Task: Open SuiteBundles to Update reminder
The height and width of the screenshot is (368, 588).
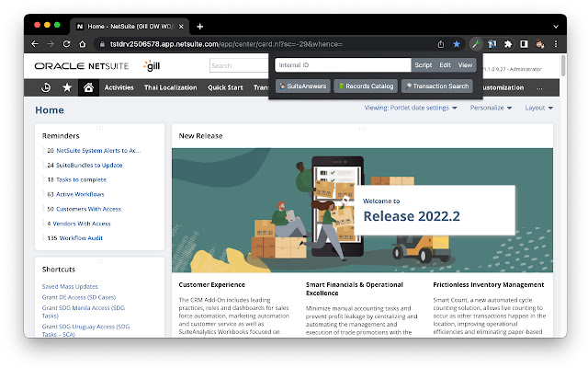Action: (x=89, y=166)
